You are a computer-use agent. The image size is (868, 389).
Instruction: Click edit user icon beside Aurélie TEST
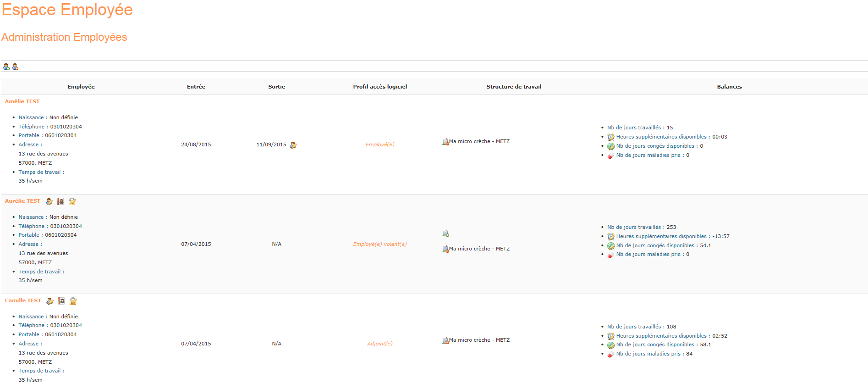pos(49,201)
